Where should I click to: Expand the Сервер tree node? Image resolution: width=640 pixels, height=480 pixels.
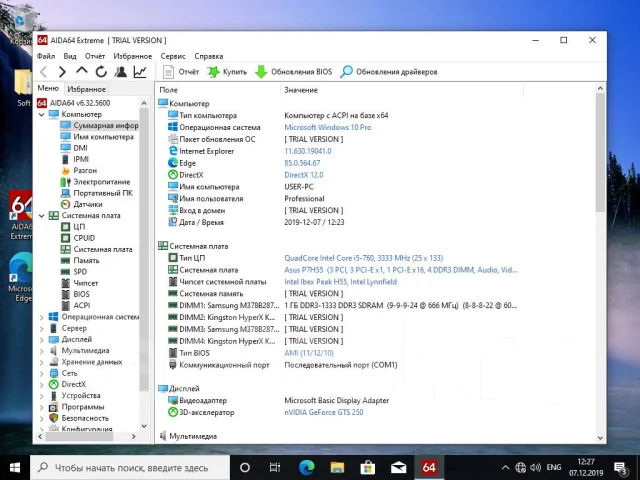(42, 328)
